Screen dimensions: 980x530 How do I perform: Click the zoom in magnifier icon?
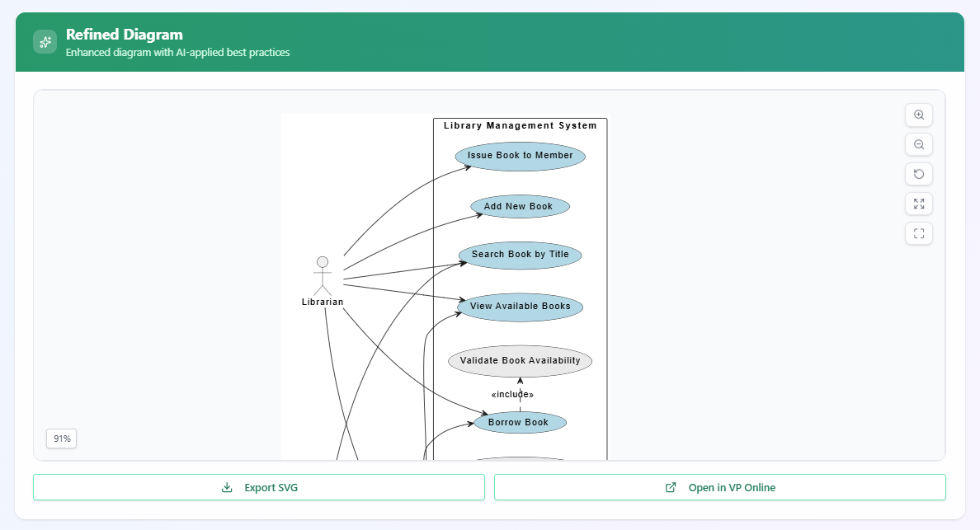918,115
